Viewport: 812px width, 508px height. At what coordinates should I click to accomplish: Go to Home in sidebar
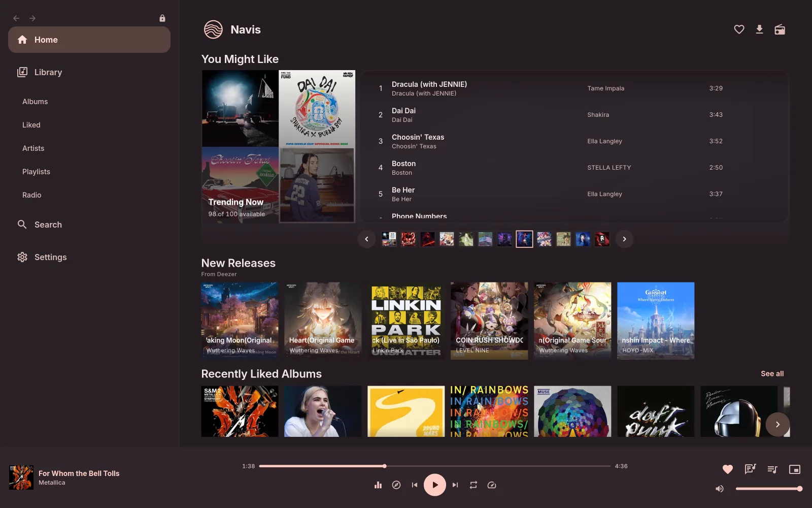point(89,40)
